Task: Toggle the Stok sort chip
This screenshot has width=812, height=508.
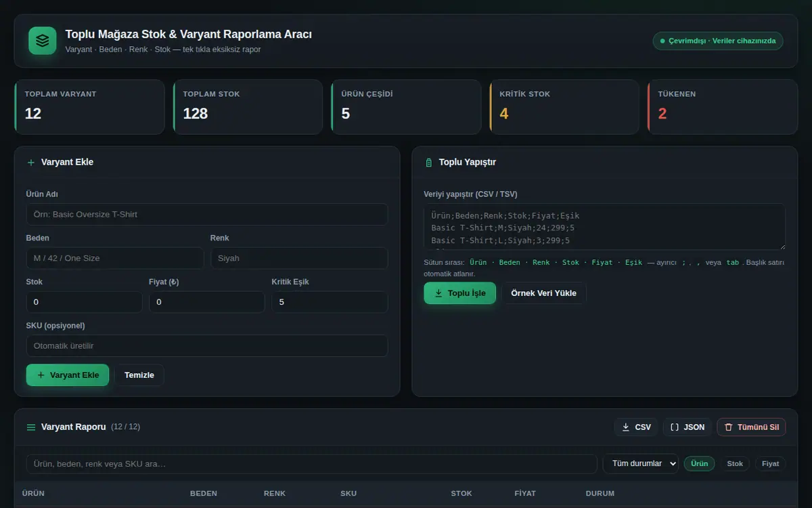Action: coord(735,464)
